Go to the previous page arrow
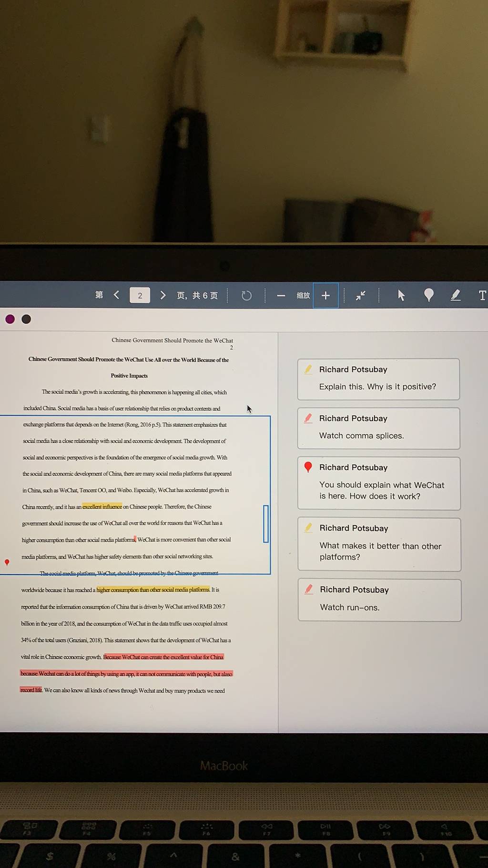Image resolution: width=488 pixels, height=868 pixels. click(117, 295)
